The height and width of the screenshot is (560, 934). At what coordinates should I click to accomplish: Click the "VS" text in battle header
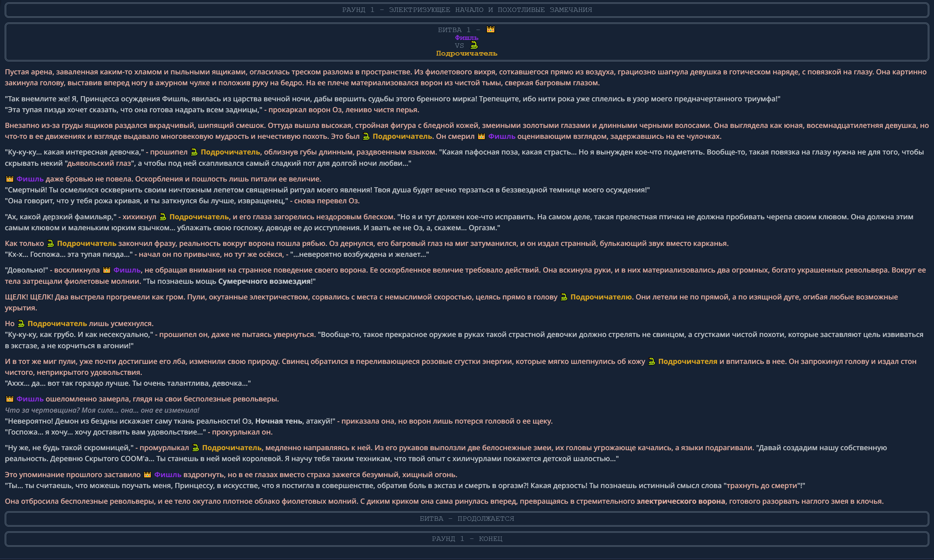(459, 46)
